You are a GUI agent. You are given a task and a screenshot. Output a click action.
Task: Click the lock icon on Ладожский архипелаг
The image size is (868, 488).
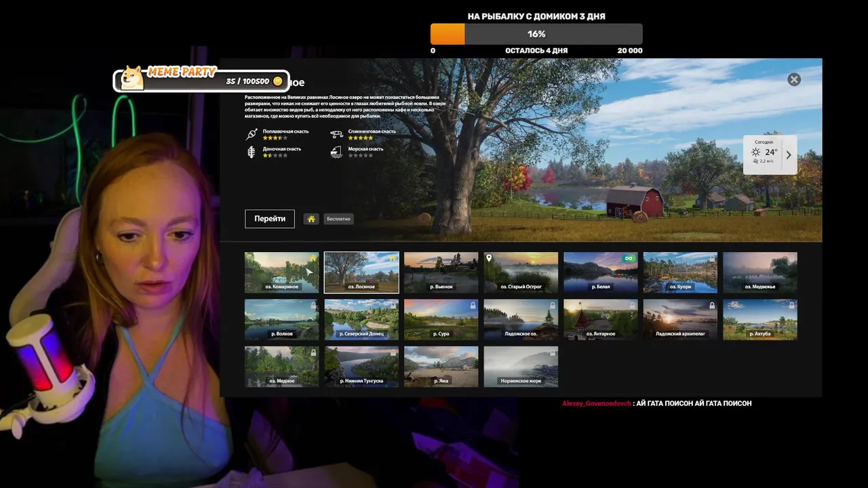click(x=712, y=306)
